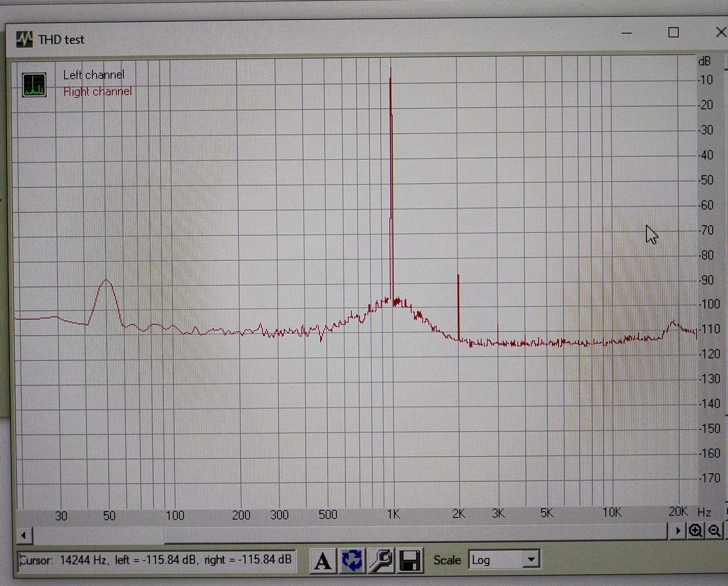Maximize the THD test window

click(673, 33)
